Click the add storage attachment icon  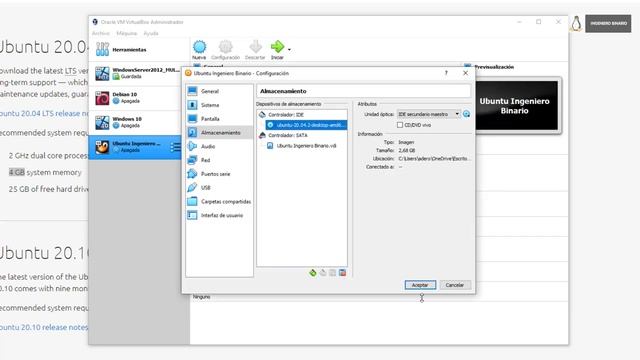[x=333, y=273]
